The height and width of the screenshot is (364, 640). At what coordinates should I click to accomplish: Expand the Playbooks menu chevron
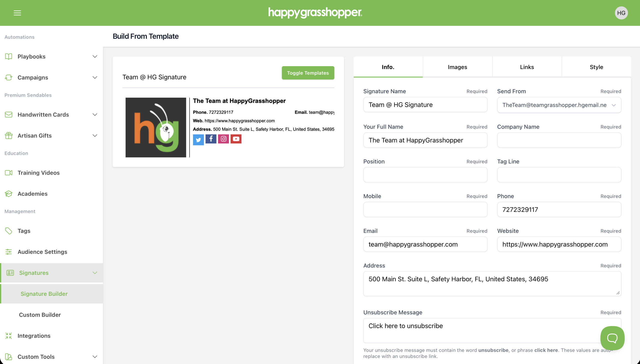[95, 56]
